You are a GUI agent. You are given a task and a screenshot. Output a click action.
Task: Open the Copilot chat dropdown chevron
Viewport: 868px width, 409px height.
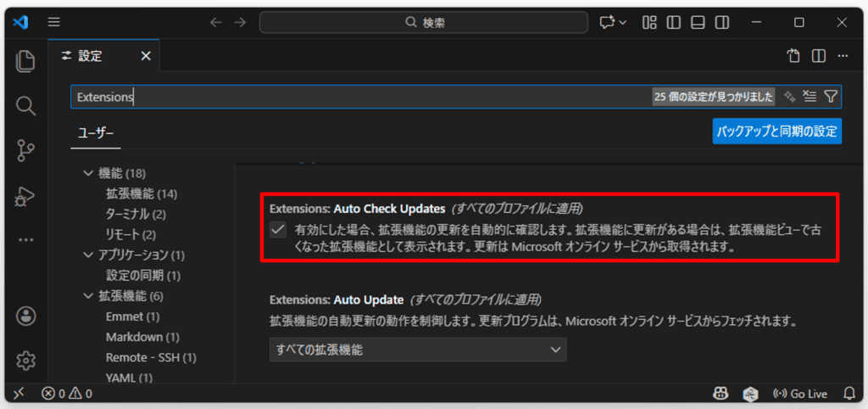[623, 23]
